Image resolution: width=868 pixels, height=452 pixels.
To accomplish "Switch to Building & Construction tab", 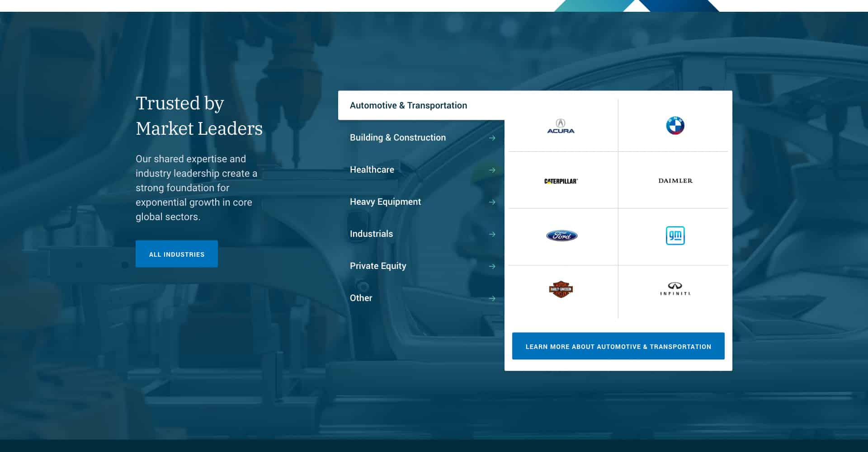I will (x=421, y=137).
